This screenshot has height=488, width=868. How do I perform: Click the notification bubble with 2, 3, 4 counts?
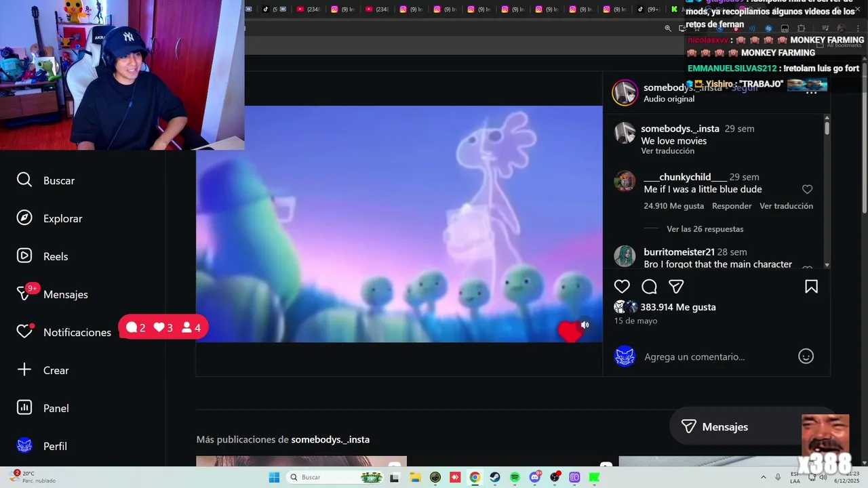click(163, 327)
